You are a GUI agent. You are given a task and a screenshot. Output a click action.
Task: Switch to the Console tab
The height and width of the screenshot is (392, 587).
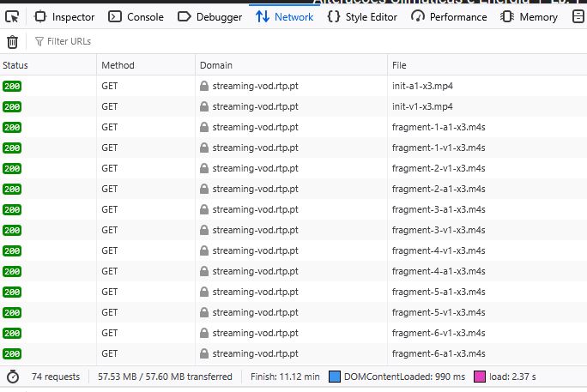pos(136,16)
